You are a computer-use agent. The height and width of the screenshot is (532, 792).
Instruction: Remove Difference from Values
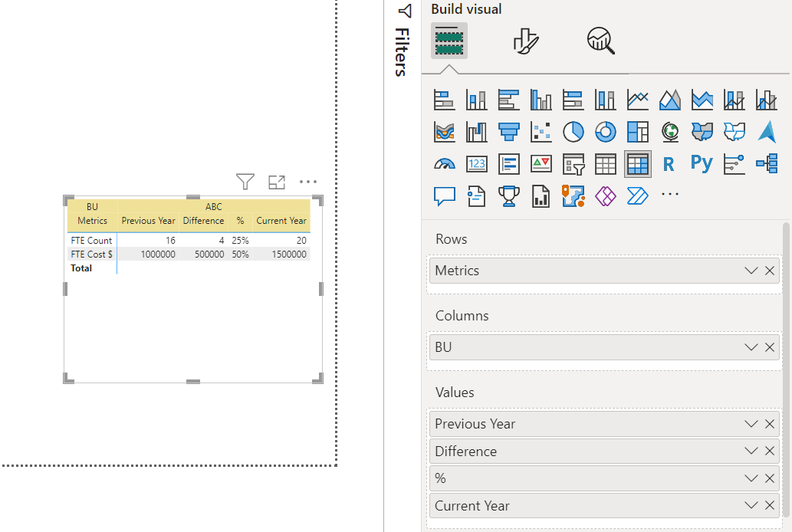click(x=770, y=451)
